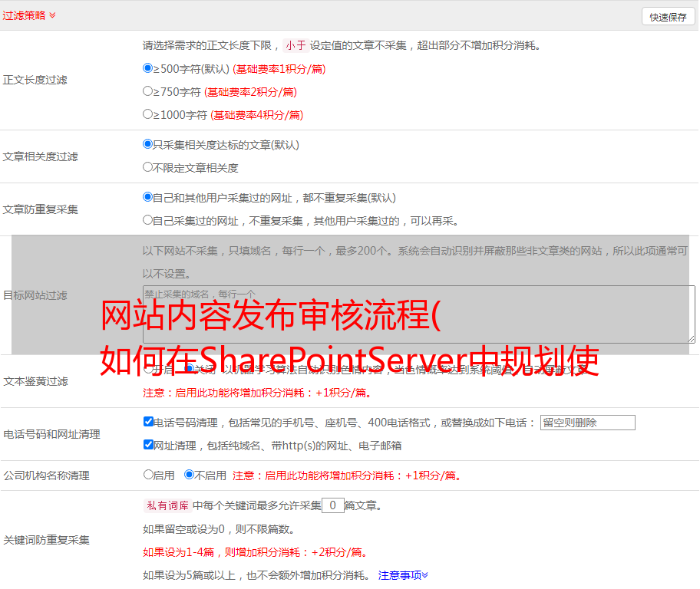Select the ≥500字符 default length option
This screenshot has height=589, width=700.
[x=148, y=68]
